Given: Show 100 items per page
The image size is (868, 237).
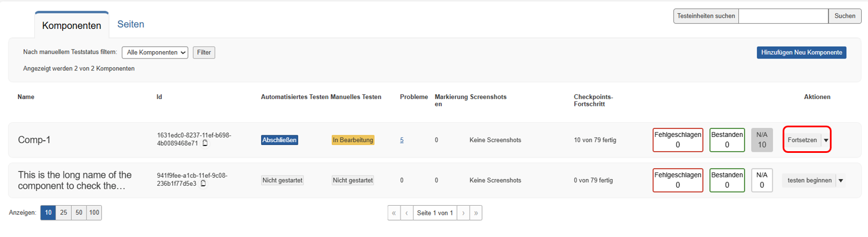Looking at the screenshot, I should pos(94,213).
